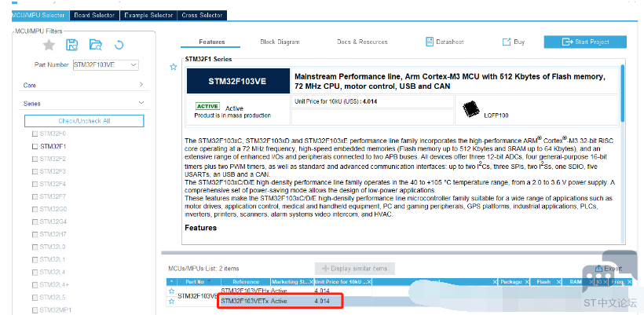The image size is (644, 315).
Task: Close the Flash column
Action: coord(558,282)
